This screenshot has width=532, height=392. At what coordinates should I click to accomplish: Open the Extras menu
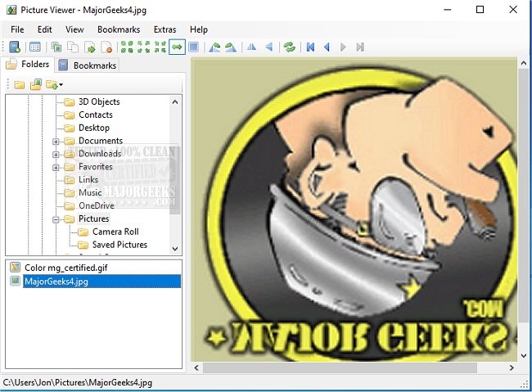coord(165,29)
